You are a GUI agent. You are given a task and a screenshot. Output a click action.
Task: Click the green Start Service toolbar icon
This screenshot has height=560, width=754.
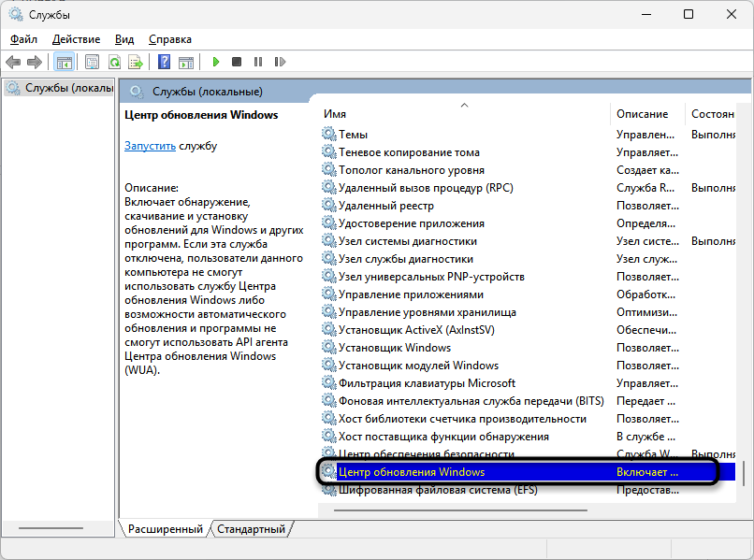(215, 63)
